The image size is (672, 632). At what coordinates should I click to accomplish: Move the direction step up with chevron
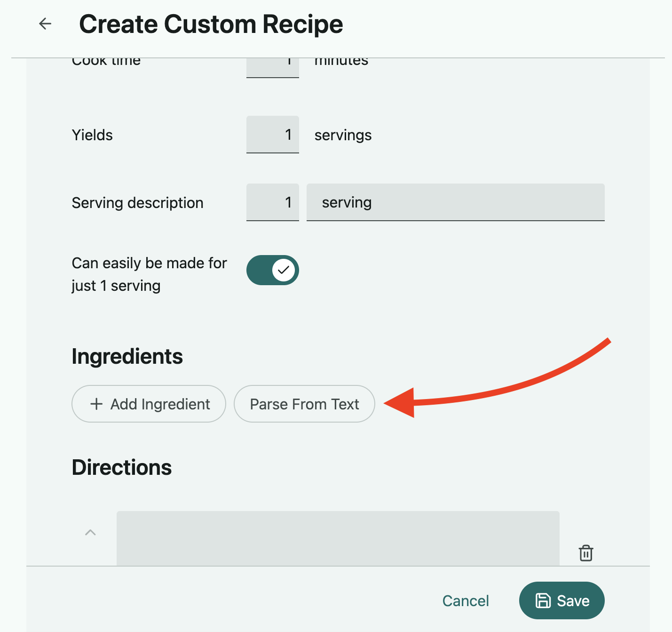90,533
